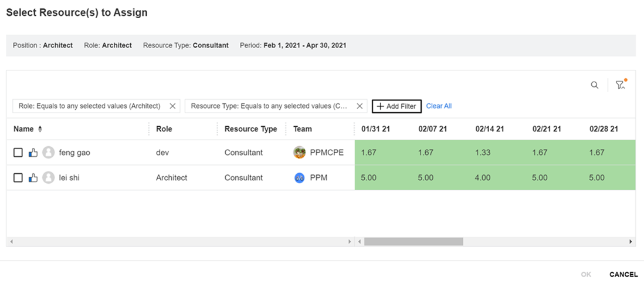
Task: Click the filter funnel icon
Action: tap(620, 85)
